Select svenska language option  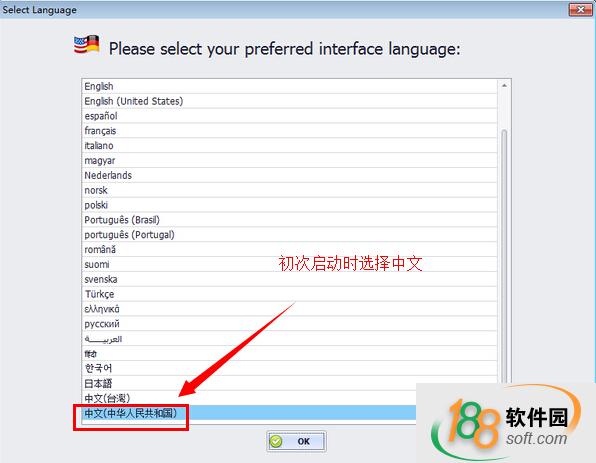[289, 279]
